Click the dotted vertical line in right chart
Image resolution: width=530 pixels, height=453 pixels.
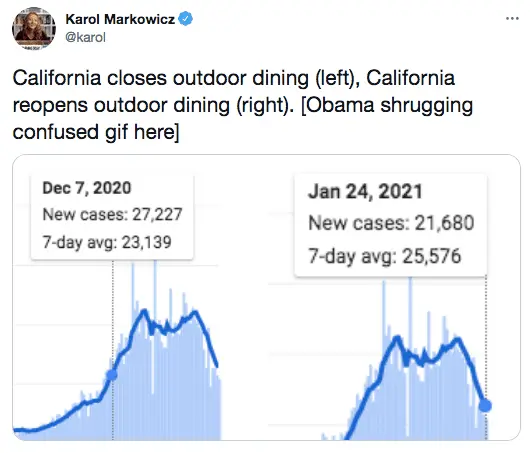pyautogui.click(x=486, y=358)
